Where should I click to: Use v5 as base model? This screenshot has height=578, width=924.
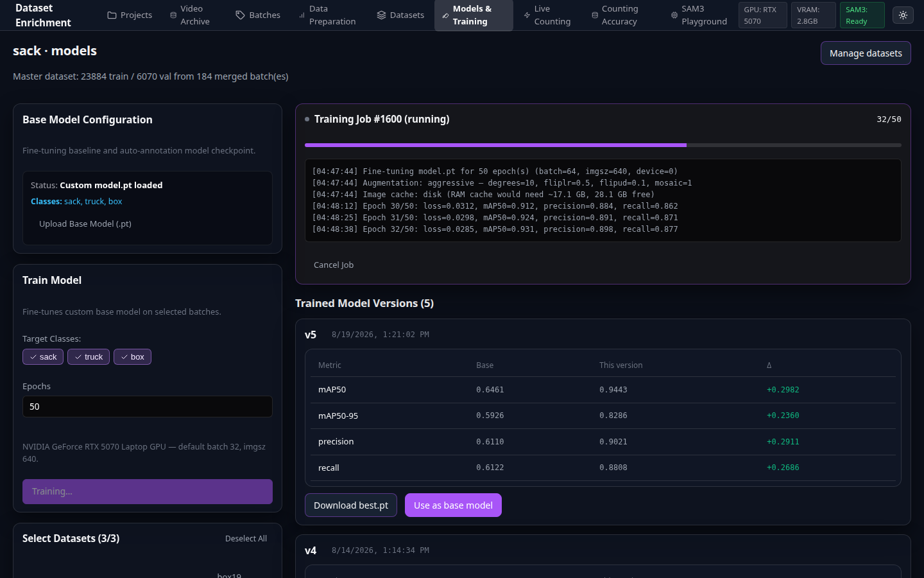point(453,505)
